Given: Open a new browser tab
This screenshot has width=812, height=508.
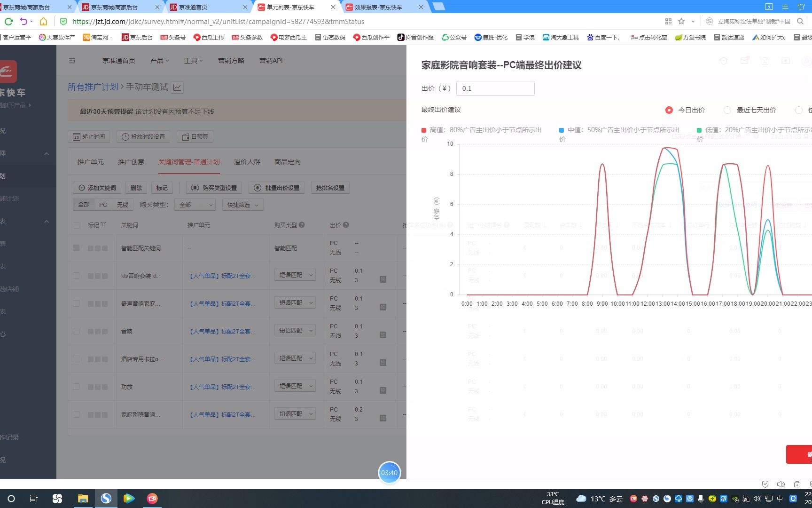Looking at the screenshot, I should (438, 7).
